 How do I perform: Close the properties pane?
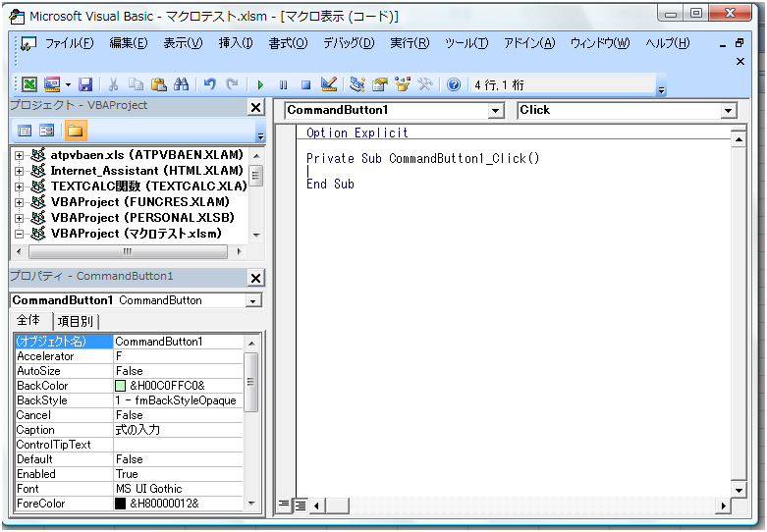[x=255, y=278]
